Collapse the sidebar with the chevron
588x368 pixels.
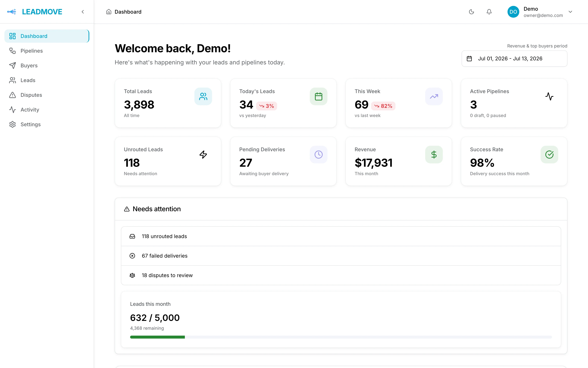click(83, 12)
